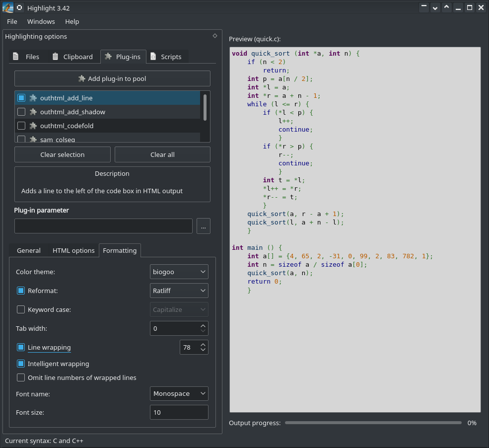
Task: Open the Windows menu
Action: (x=41, y=21)
